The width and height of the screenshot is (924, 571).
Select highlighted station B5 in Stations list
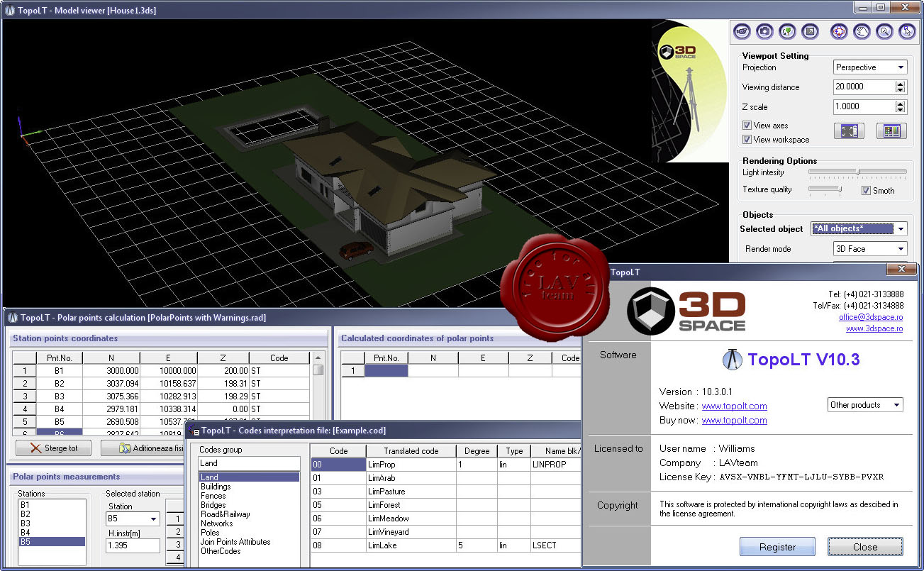coord(52,542)
